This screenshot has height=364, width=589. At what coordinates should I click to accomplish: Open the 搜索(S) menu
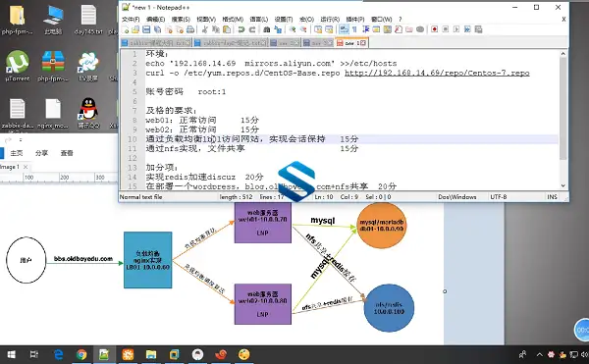coord(181,20)
